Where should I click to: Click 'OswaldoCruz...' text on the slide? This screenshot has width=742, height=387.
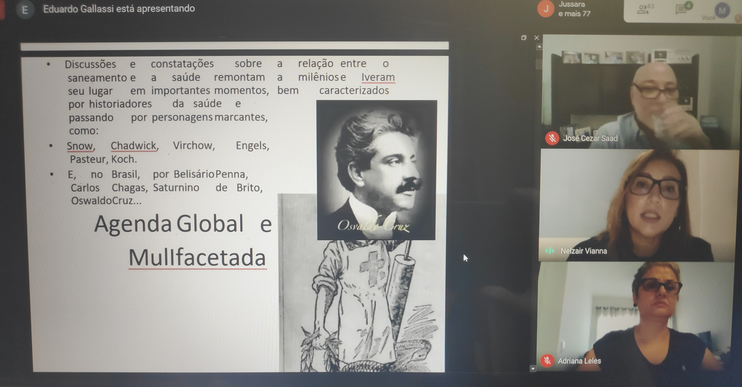click(106, 201)
